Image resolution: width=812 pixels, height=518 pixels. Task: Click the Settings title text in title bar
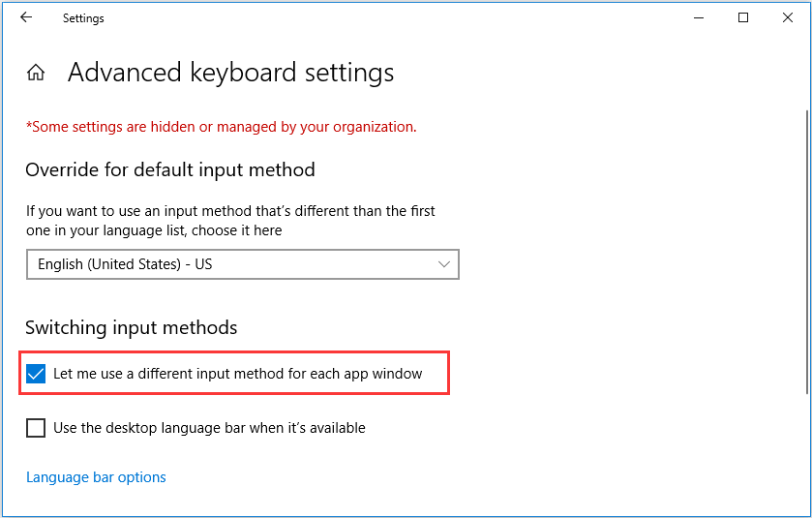click(x=83, y=18)
